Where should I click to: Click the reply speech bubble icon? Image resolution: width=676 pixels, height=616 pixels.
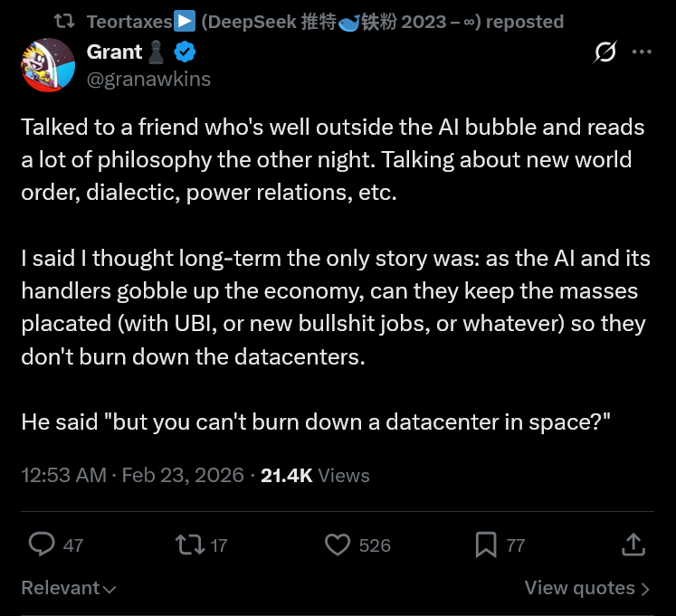(43, 544)
